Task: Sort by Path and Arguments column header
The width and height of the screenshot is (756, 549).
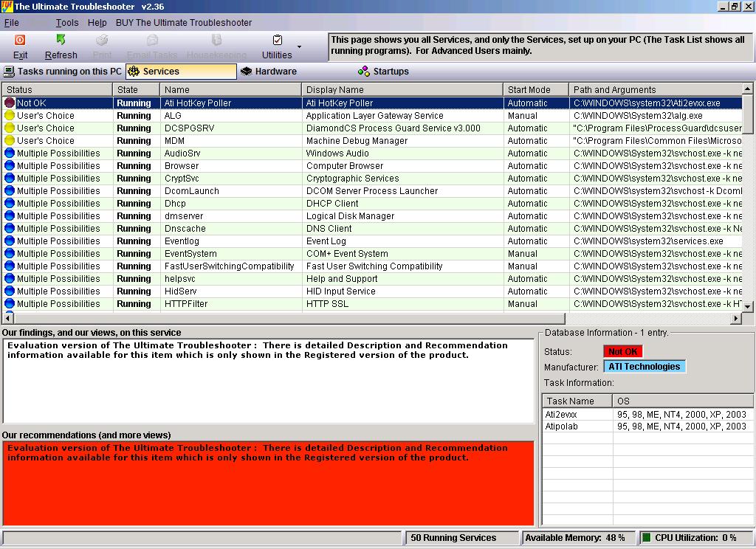Action: (x=656, y=89)
